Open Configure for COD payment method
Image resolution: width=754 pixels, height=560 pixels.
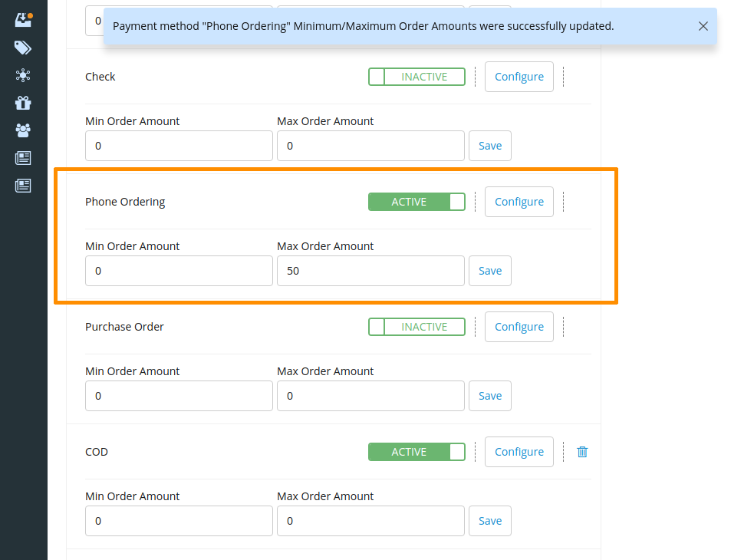point(519,452)
